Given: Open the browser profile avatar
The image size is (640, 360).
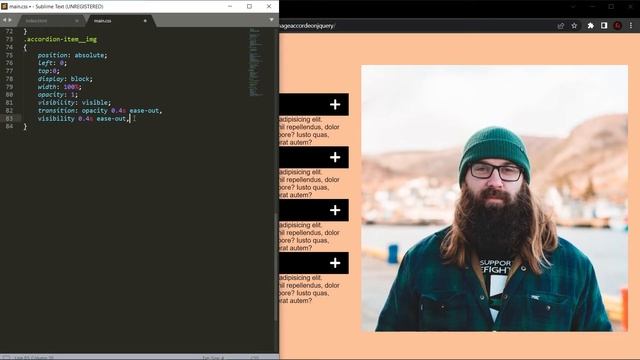Looking at the screenshot, I should point(618,26).
